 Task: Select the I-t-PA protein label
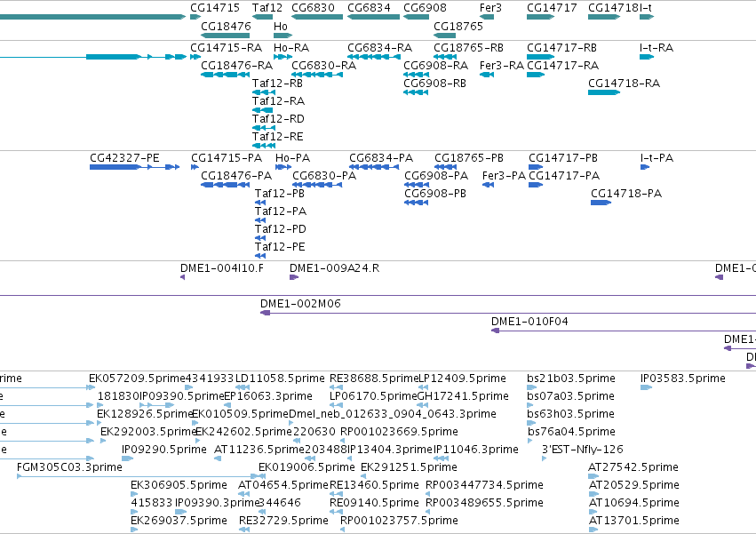click(657, 158)
